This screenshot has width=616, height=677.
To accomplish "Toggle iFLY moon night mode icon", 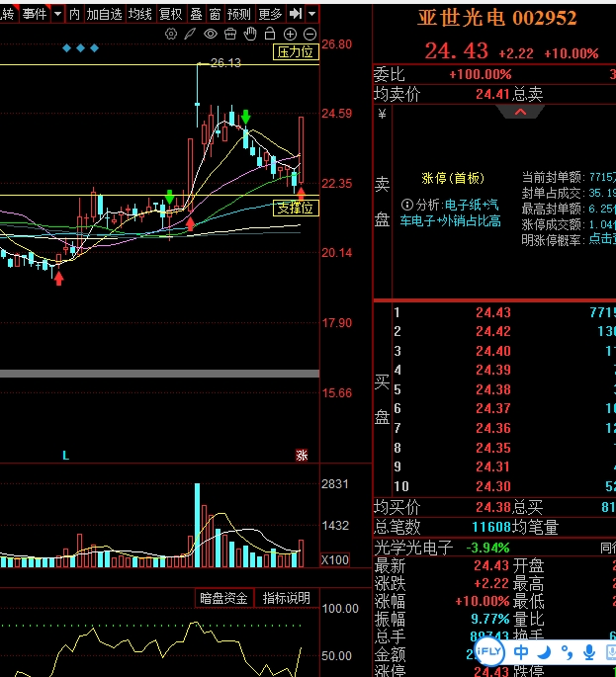I will [544, 652].
